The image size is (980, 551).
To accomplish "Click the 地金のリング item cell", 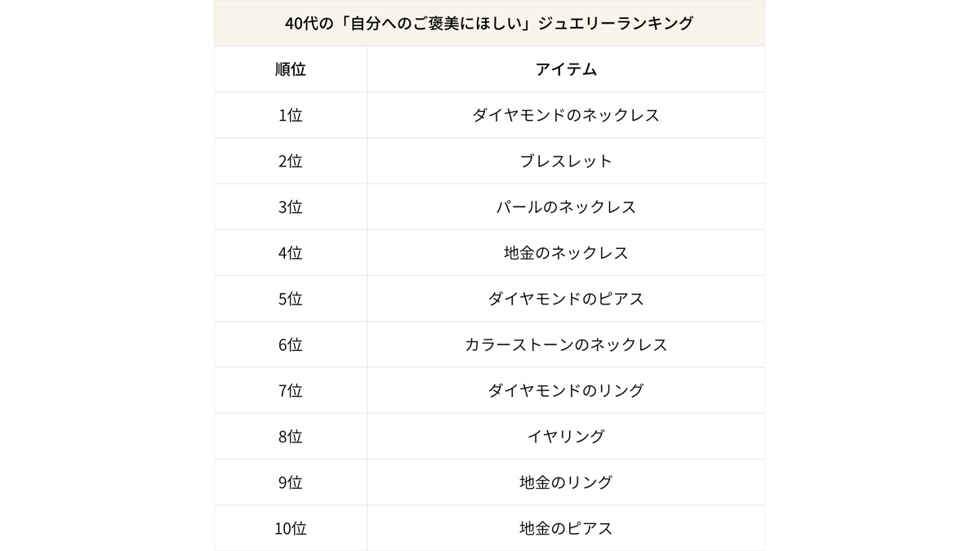I will coord(566,482).
